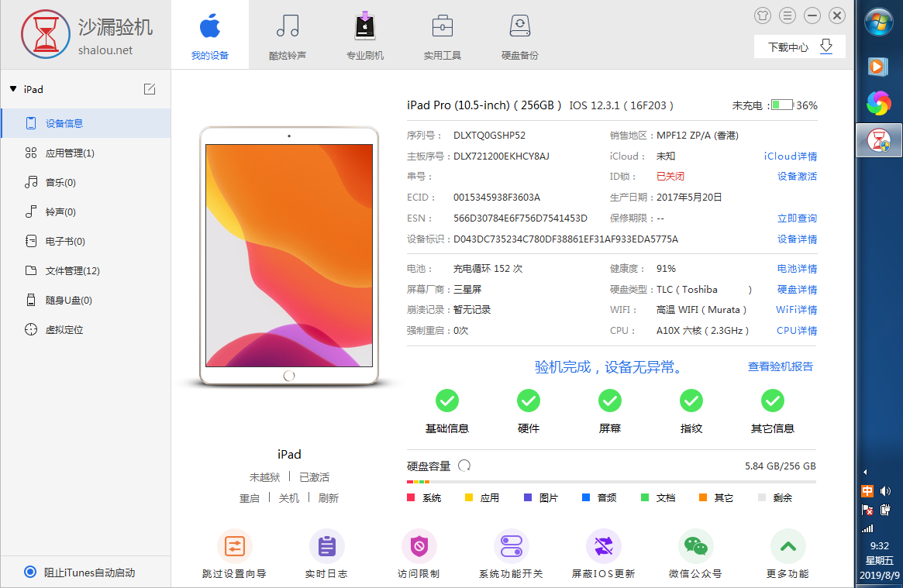This screenshot has width=903, height=588.
Task: Click the purple 图片 legend swatch
Action: pos(528,497)
